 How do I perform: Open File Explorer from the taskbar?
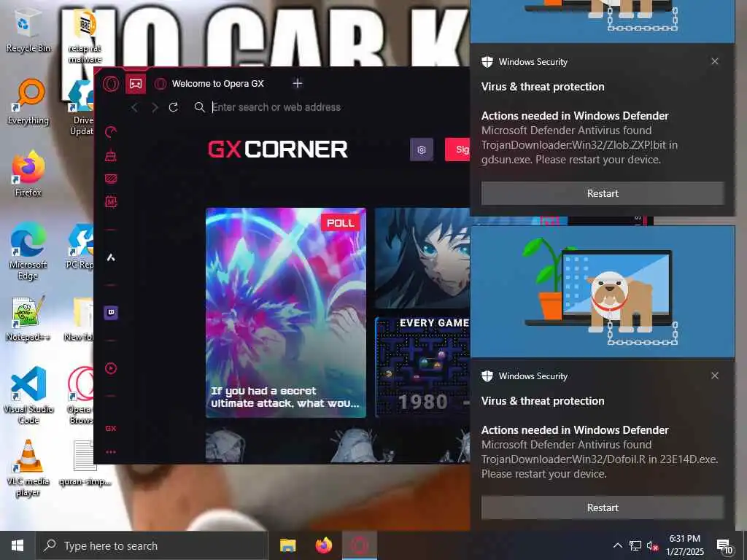(287, 545)
